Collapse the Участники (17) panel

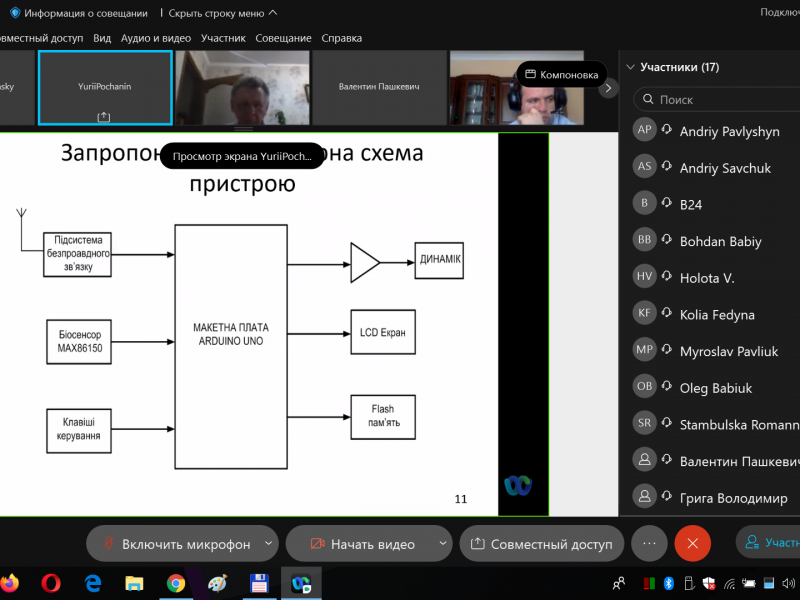click(630, 68)
